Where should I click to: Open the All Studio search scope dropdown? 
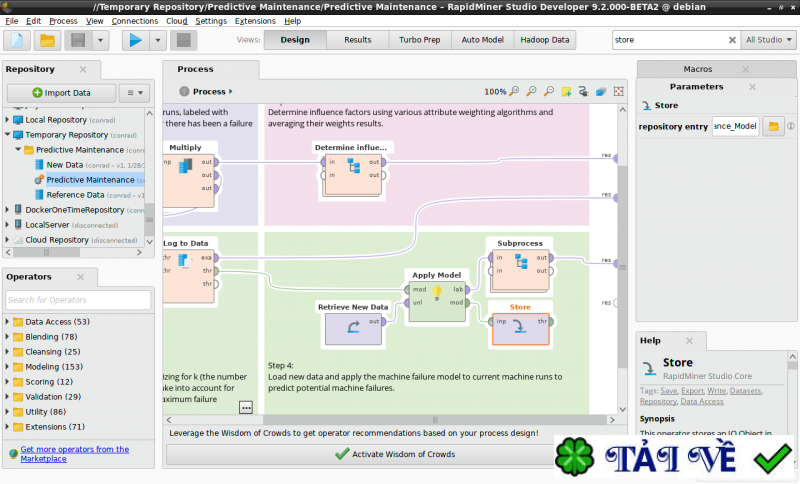tap(768, 40)
